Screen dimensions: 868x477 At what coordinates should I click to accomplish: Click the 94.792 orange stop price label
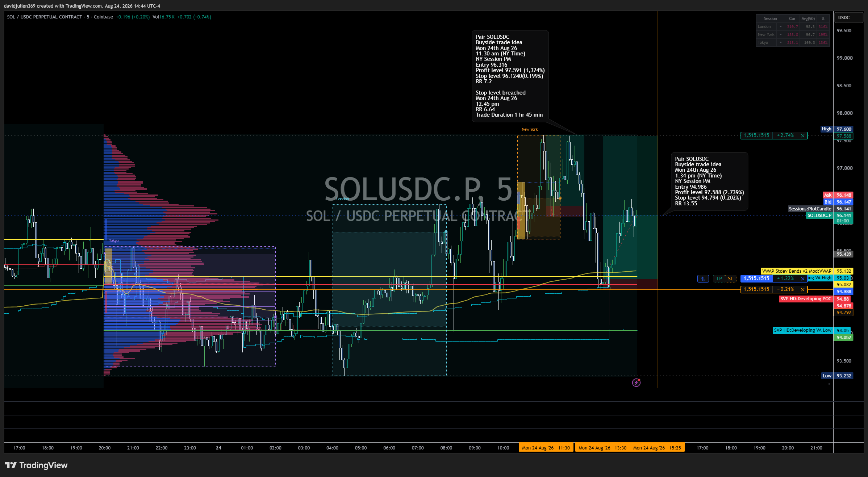(x=844, y=313)
